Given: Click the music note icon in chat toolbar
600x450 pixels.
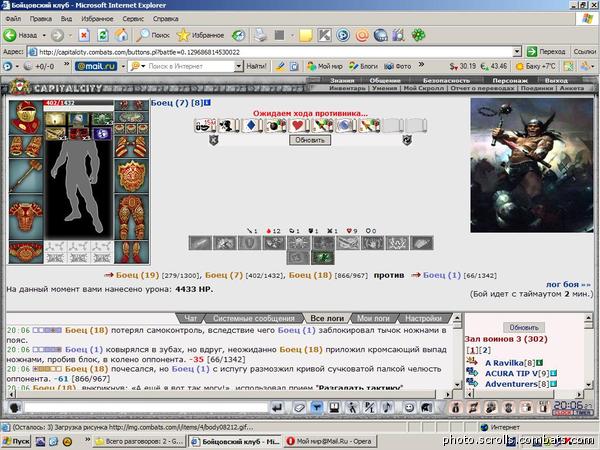Looking at the screenshot, I should pos(388,408).
